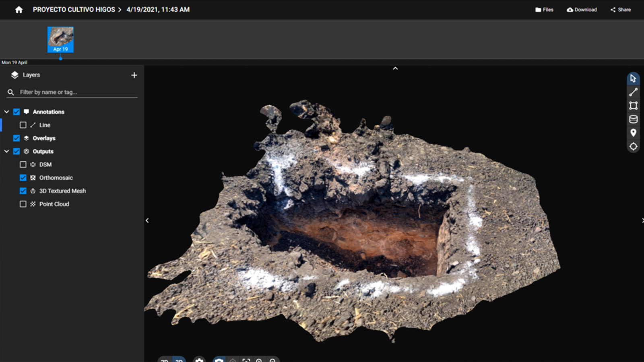Select the cursor/select tool
This screenshot has height=362, width=644.
click(633, 79)
